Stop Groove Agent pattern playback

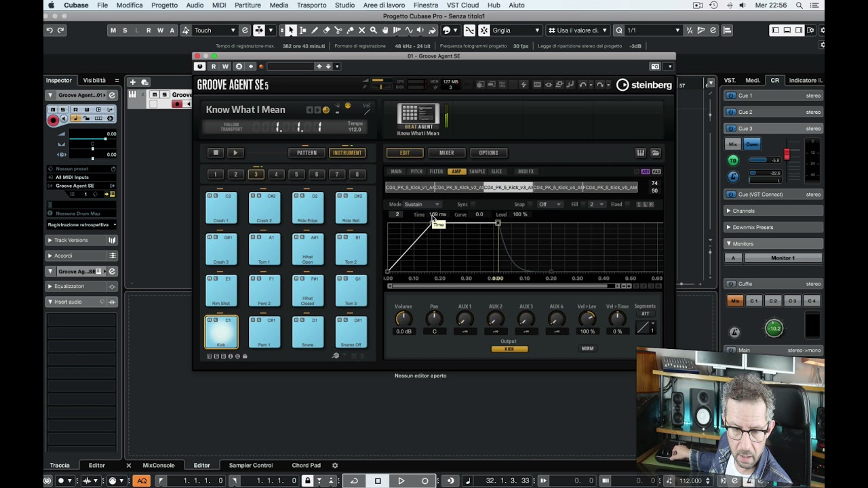[216, 152]
